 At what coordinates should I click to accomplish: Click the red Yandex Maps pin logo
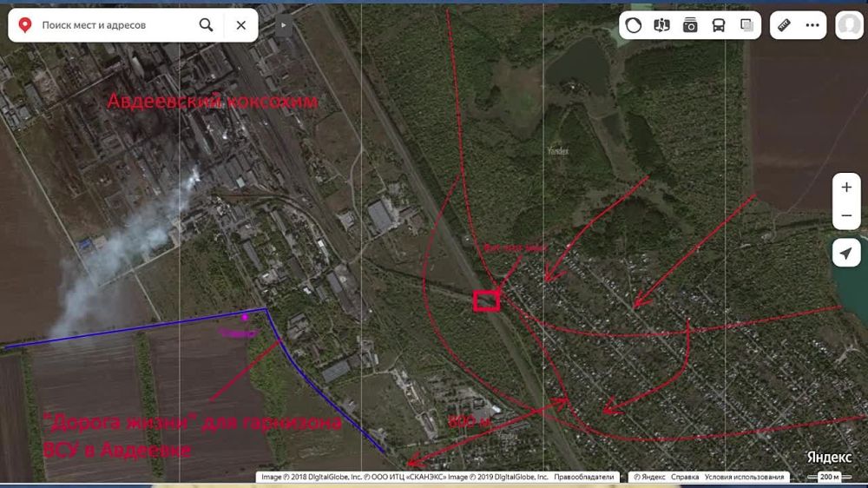(x=24, y=25)
